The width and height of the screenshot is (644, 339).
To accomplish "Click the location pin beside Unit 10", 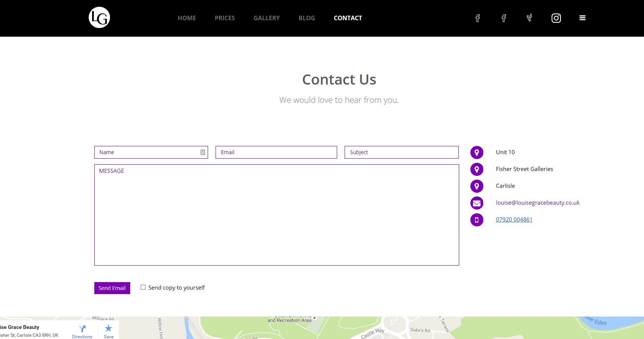I will [x=477, y=152].
